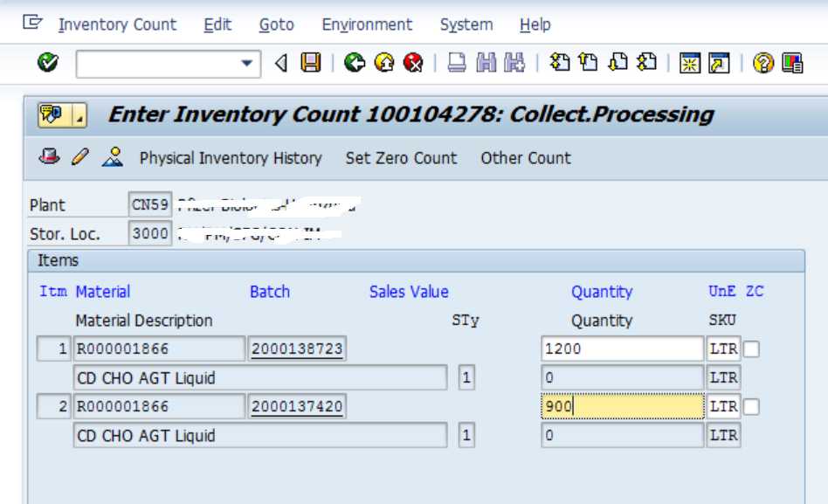
Task: Click the window menu icon left of Inventory Count
Action: click(32, 23)
